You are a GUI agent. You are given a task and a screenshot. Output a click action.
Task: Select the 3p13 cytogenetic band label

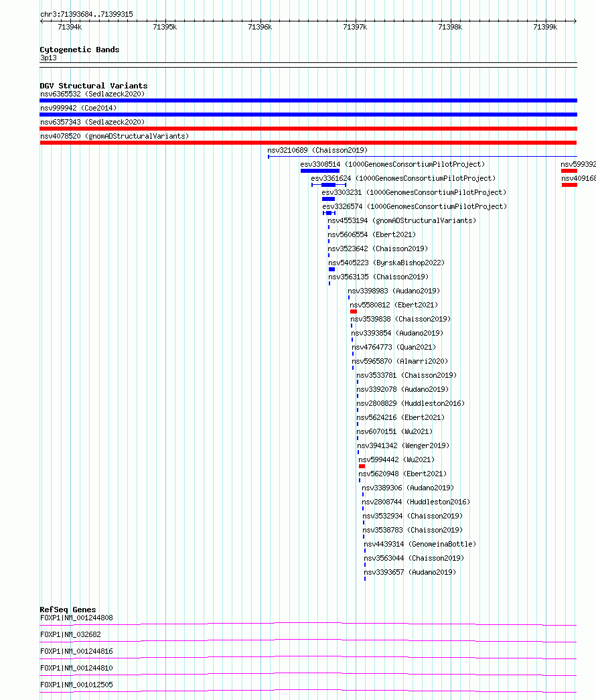click(48, 58)
